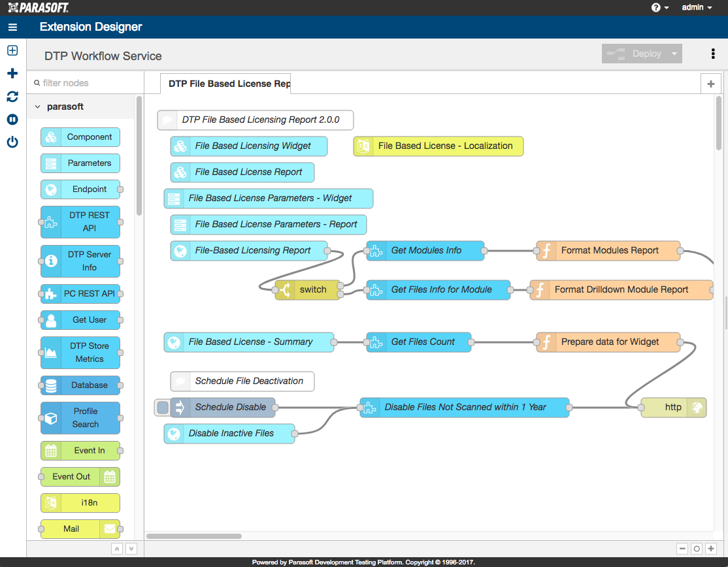This screenshot has width=728, height=567.
Task: Select the Schedule File Deactivation comment node
Action: [x=242, y=381]
